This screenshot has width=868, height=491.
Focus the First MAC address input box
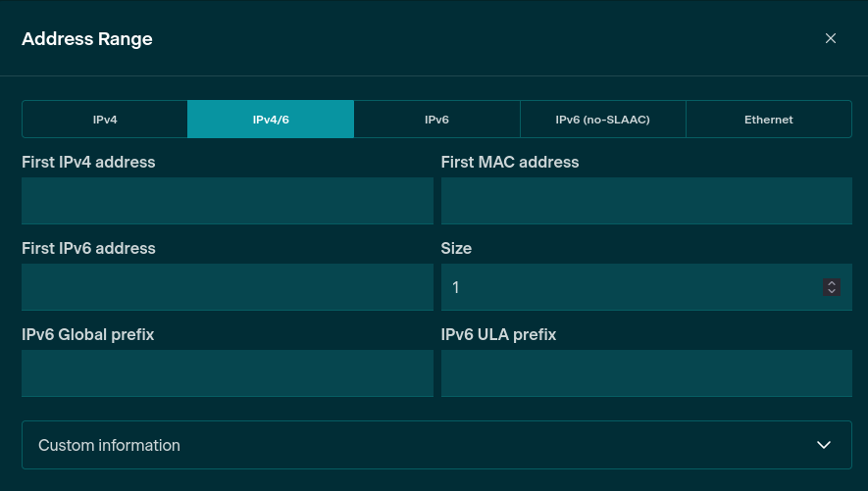645,201
